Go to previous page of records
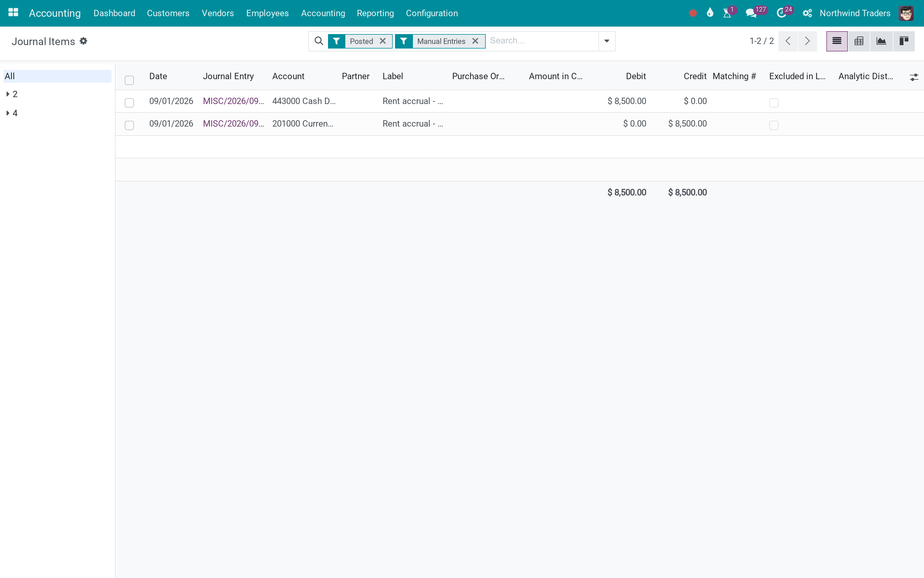This screenshot has width=924, height=578. pyautogui.click(x=788, y=41)
